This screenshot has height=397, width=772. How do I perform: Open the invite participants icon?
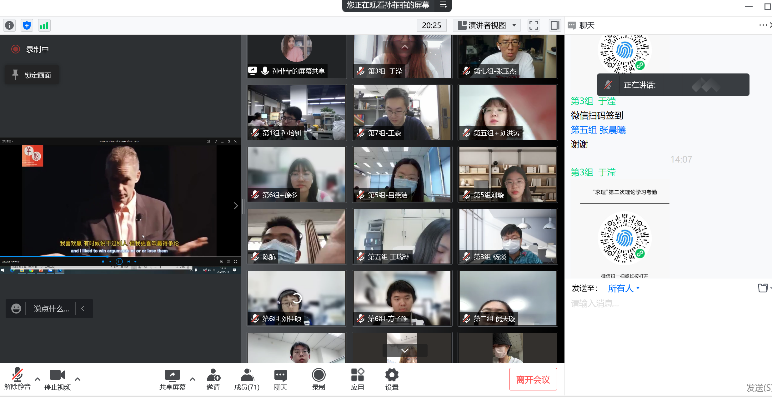(x=213, y=379)
